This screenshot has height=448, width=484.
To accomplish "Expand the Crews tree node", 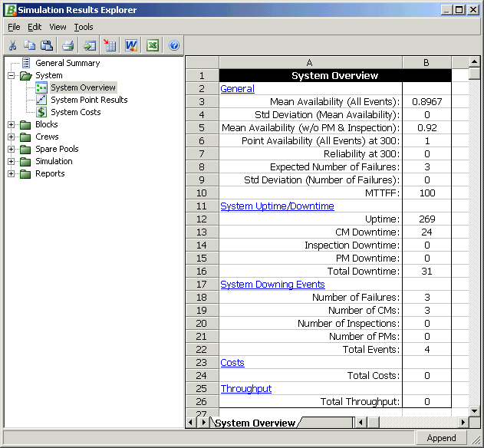I will [11, 137].
